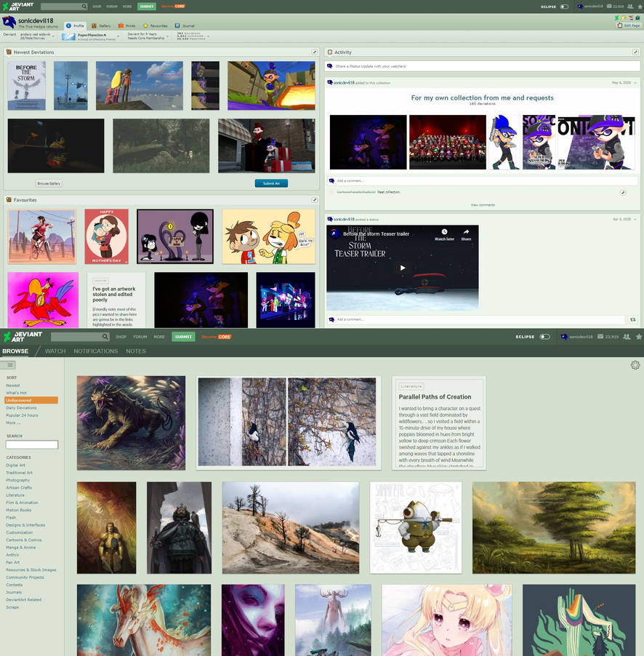
Task: Click the sonicdevil18 avatar beside the profile name
Action: (x=9, y=22)
